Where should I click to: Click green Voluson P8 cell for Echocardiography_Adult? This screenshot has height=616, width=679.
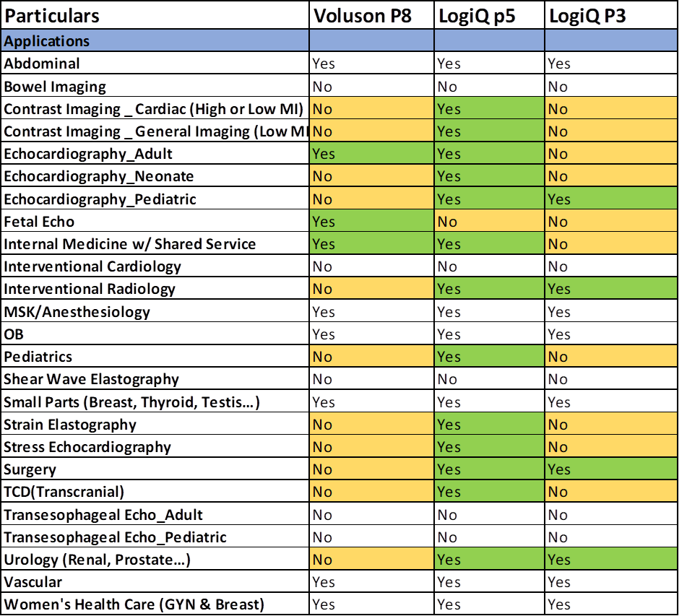point(371,154)
